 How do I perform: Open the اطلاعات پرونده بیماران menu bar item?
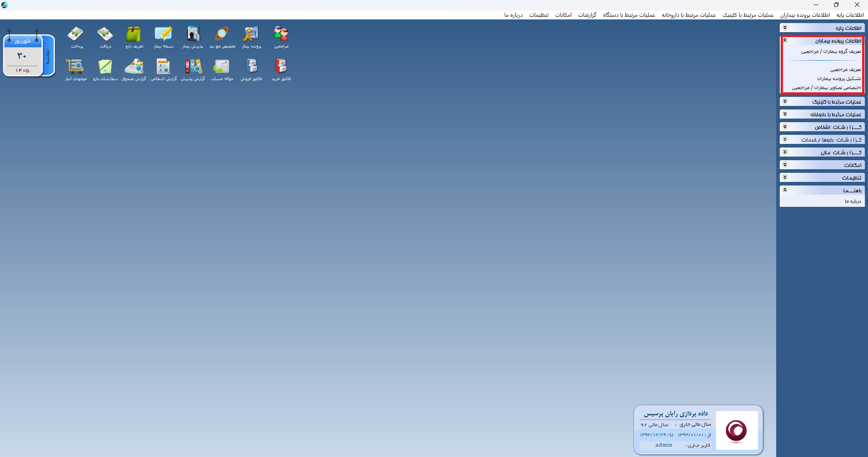click(x=805, y=15)
